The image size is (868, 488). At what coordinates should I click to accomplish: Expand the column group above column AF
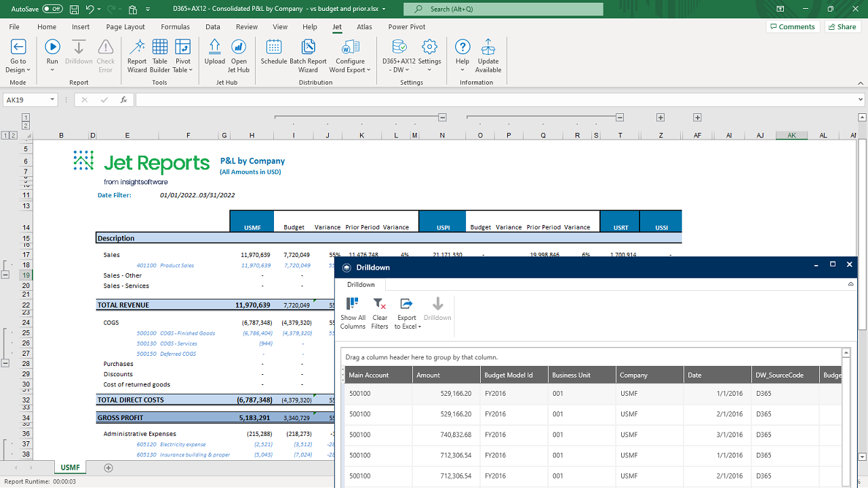coord(697,117)
